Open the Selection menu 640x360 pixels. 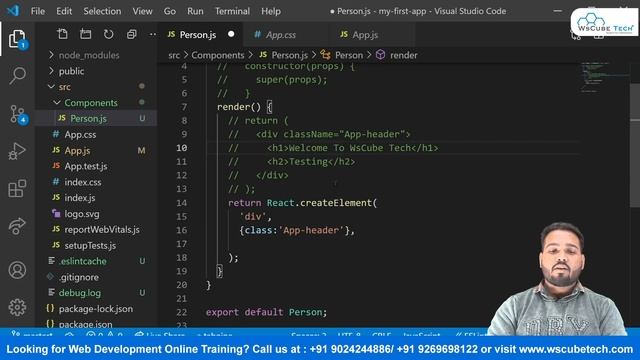[x=102, y=11]
